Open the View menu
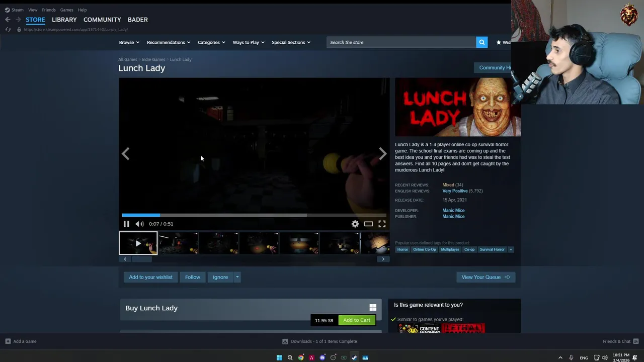The height and width of the screenshot is (362, 644). [33, 10]
